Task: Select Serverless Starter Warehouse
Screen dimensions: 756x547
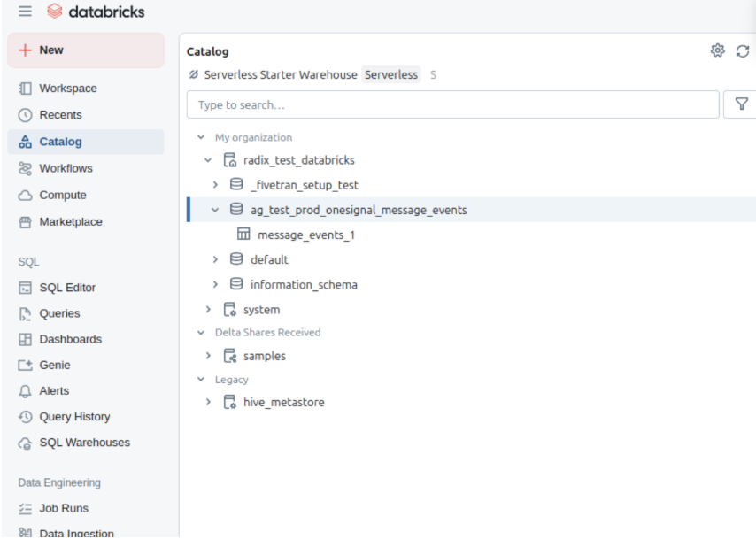Action: (x=281, y=74)
